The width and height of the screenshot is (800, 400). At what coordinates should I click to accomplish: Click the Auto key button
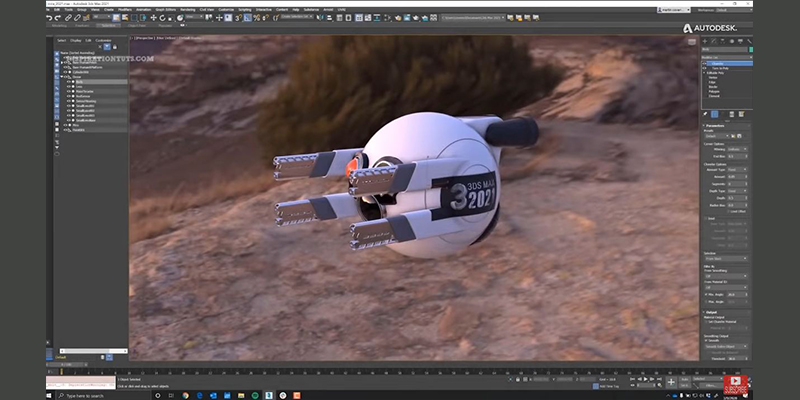[x=685, y=379]
